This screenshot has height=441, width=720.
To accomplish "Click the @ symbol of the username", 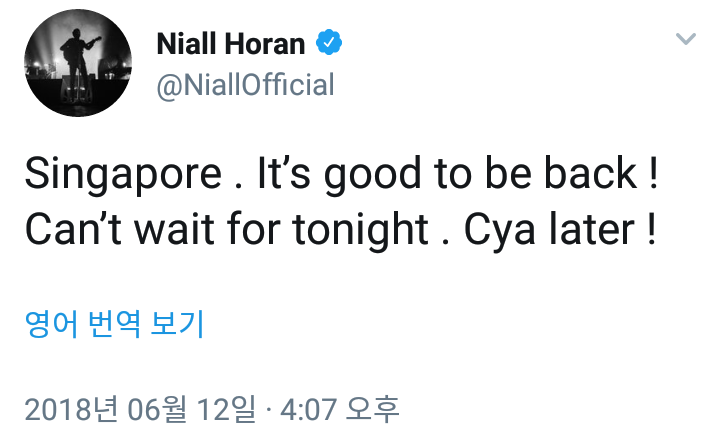I will (x=169, y=87).
